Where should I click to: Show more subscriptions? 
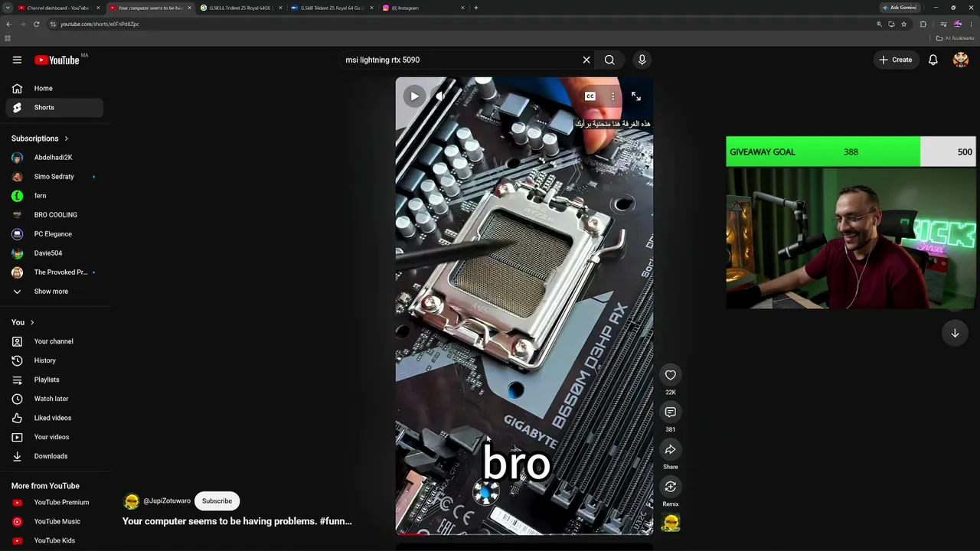click(54, 292)
